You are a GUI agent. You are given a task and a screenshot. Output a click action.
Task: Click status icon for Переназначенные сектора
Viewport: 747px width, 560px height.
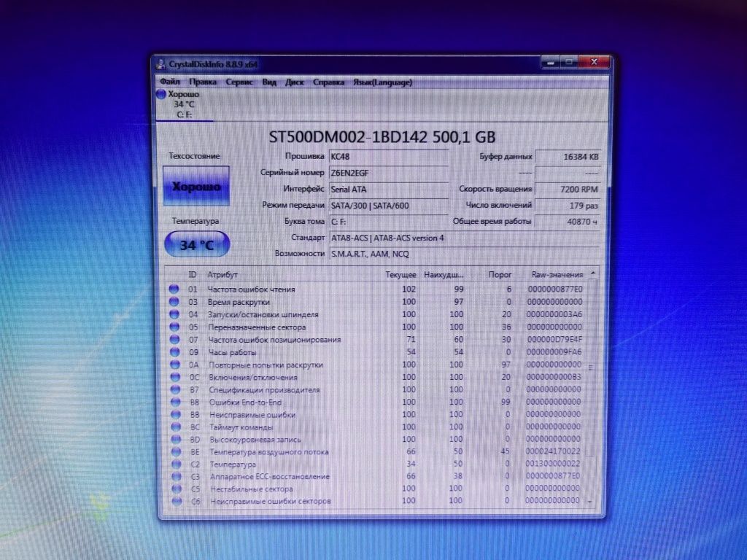pos(174,327)
